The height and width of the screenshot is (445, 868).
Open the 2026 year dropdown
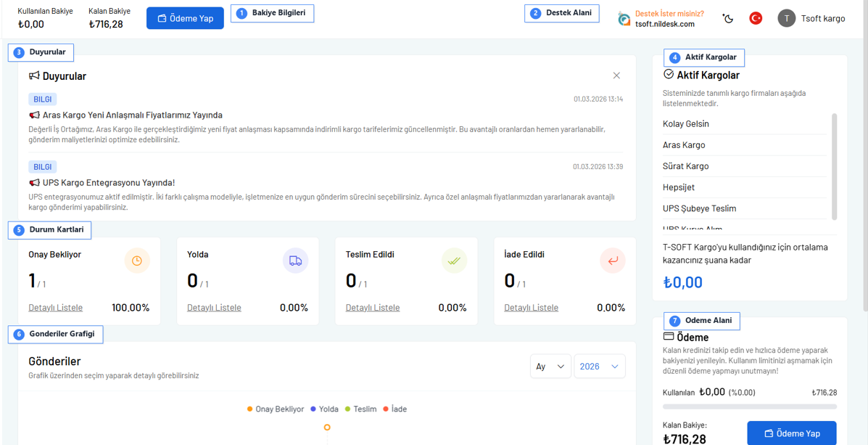(599, 367)
